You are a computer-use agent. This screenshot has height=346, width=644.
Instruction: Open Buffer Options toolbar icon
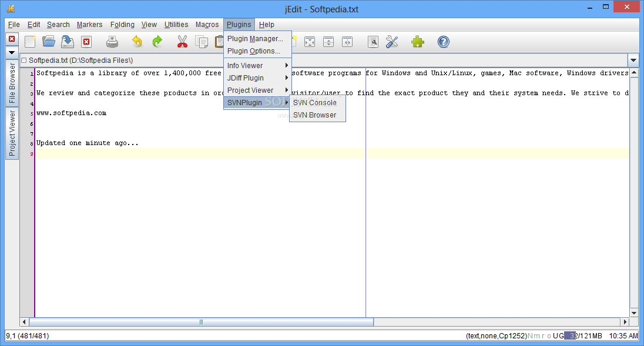(373, 42)
